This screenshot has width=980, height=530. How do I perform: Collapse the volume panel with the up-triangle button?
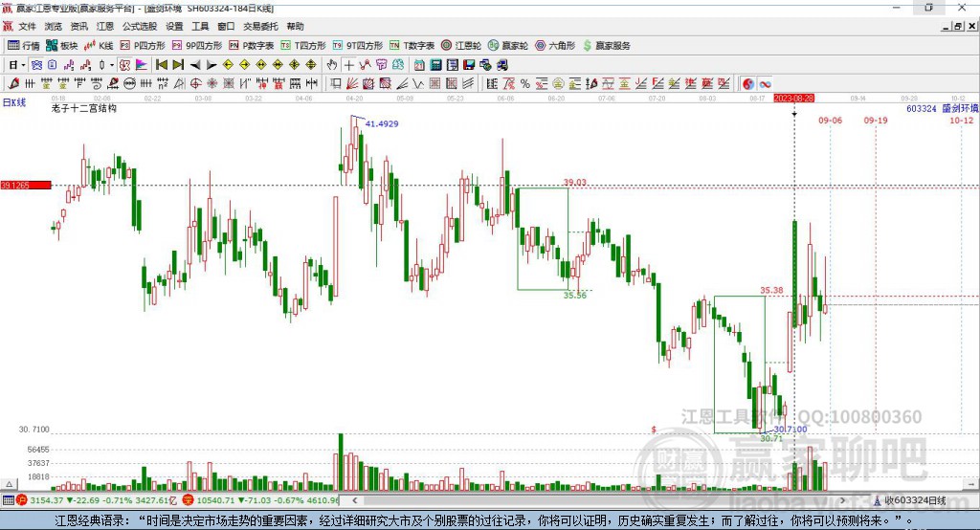pos(9,484)
